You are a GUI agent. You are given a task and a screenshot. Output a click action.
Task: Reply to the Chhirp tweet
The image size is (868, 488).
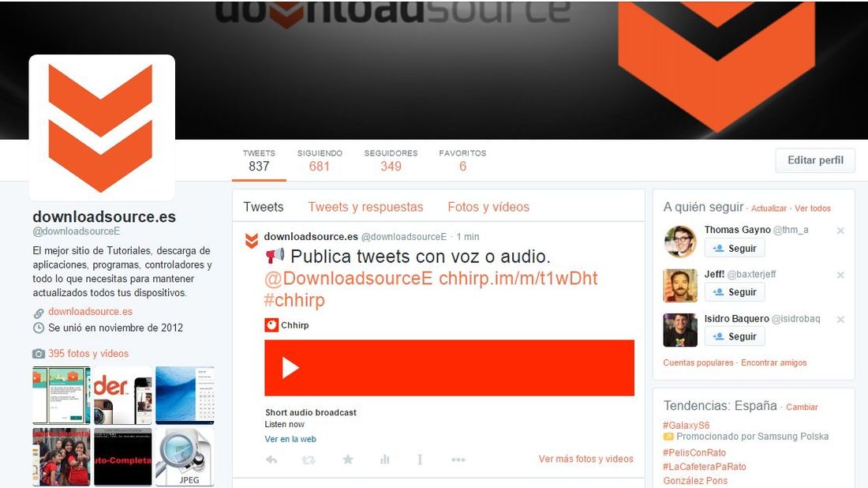271,460
